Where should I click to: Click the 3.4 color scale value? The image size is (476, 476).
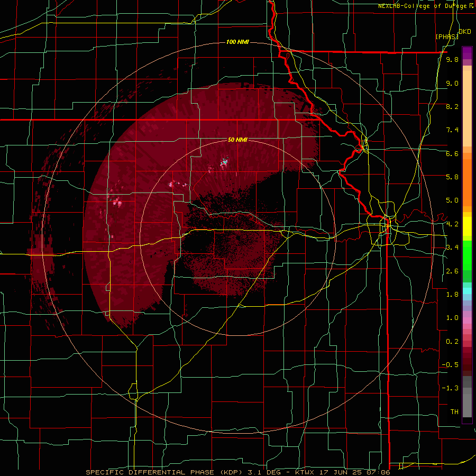452,248
